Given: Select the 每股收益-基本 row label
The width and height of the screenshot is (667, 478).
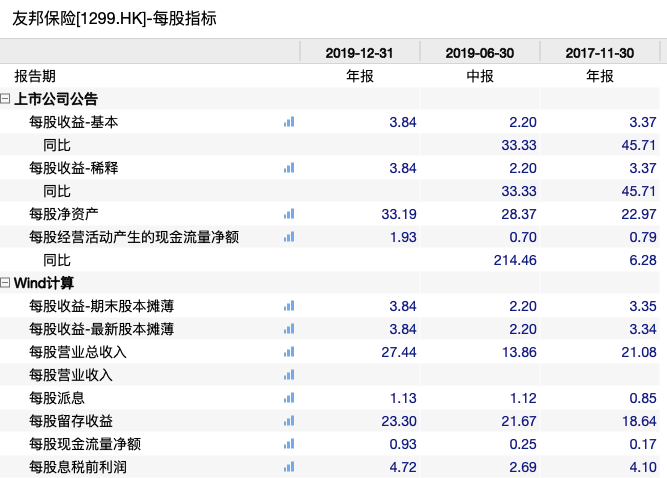Looking at the screenshot, I should pos(74,122).
